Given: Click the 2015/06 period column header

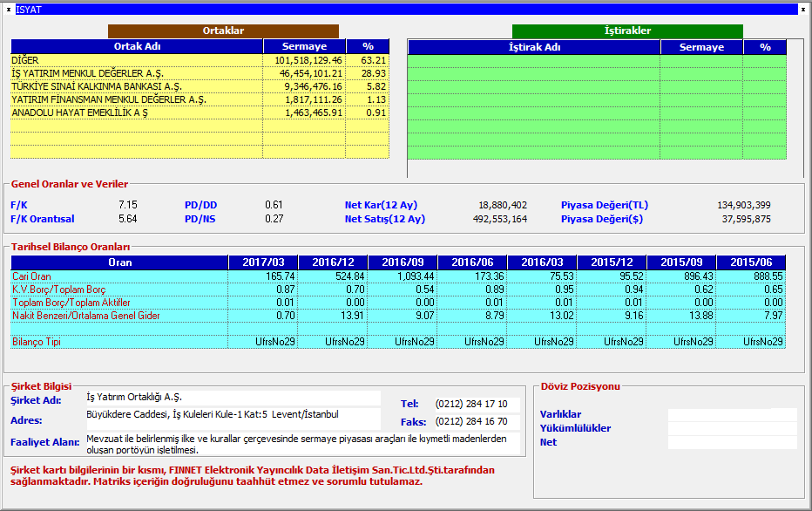Looking at the screenshot, I should [x=751, y=262].
